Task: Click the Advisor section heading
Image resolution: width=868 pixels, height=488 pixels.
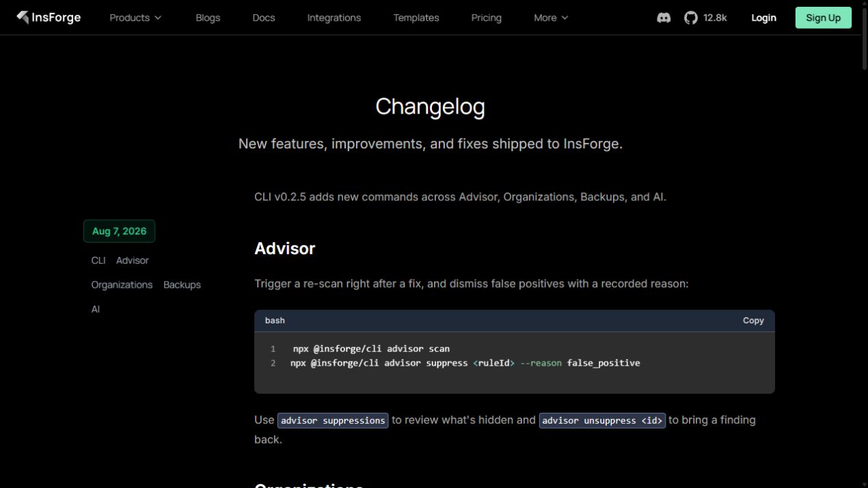Action: pos(285,248)
